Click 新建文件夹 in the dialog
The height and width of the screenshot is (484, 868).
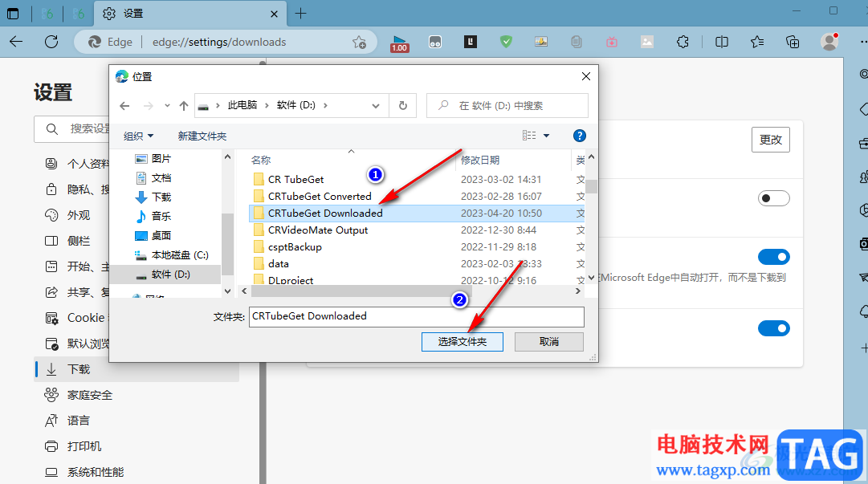[x=202, y=136]
